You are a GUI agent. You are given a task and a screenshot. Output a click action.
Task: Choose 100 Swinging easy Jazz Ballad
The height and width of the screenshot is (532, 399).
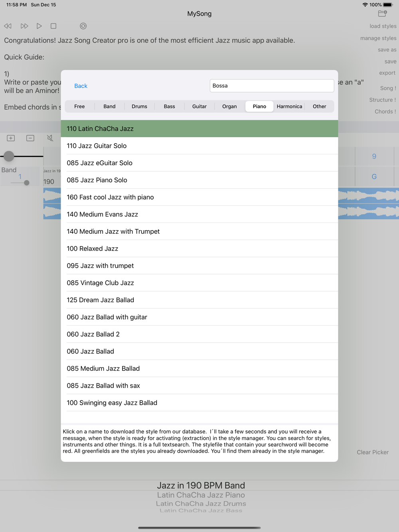[199, 403]
